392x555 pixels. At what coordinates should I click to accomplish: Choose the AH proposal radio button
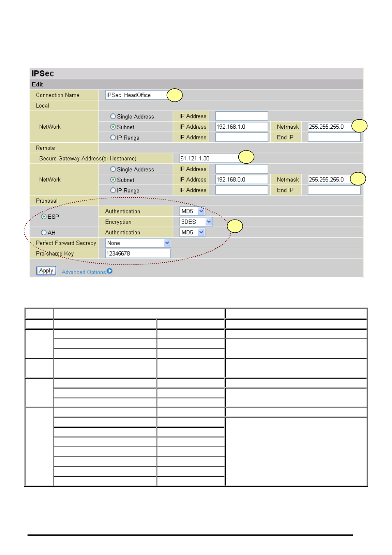pos(44,233)
